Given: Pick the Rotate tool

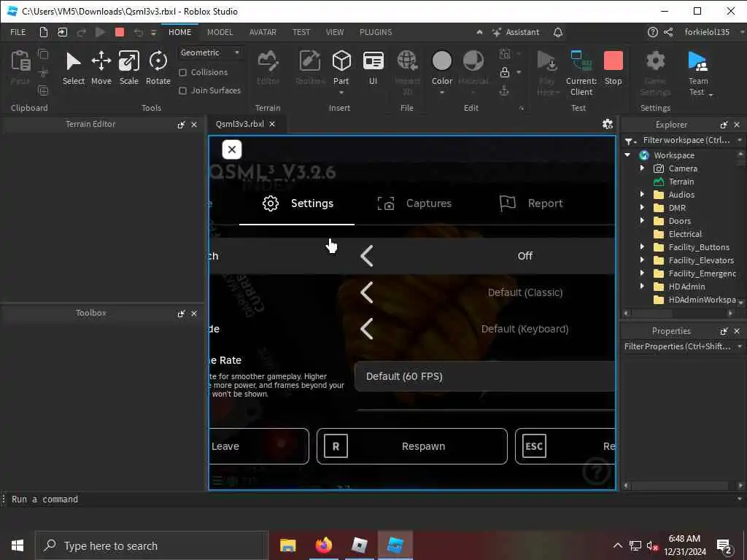Looking at the screenshot, I should pos(158,69).
